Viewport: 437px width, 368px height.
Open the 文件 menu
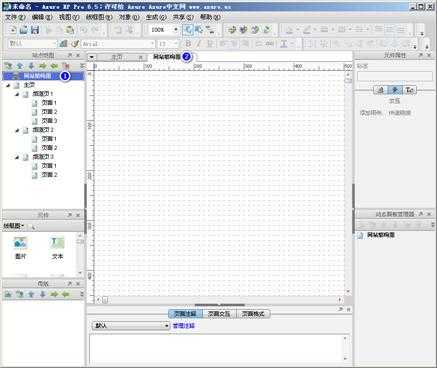tap(15, 17)
